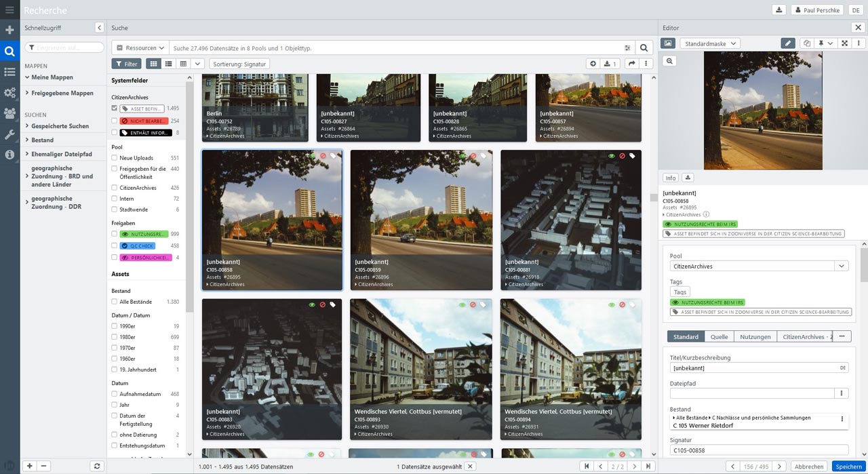
Task: Open the Standardmaske dropdown
Action: pos(709,43)
